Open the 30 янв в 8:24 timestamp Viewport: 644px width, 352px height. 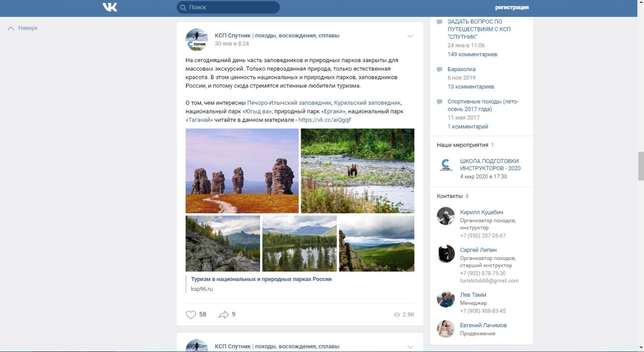pyautogui.click(x=232, y=44)
